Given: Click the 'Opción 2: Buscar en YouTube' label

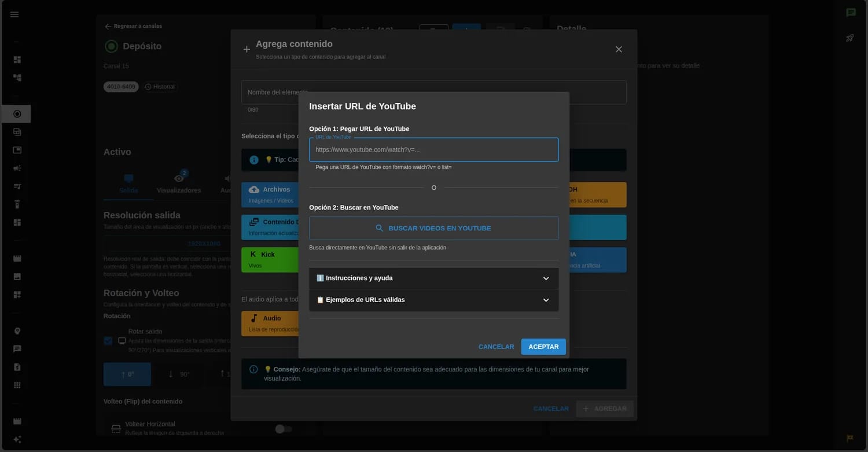Looking at the screenshot, I should click(354, 208).
